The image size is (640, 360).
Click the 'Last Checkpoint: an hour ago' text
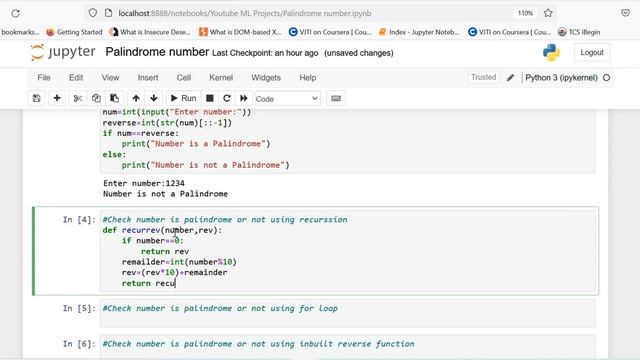tap(265, 53)
